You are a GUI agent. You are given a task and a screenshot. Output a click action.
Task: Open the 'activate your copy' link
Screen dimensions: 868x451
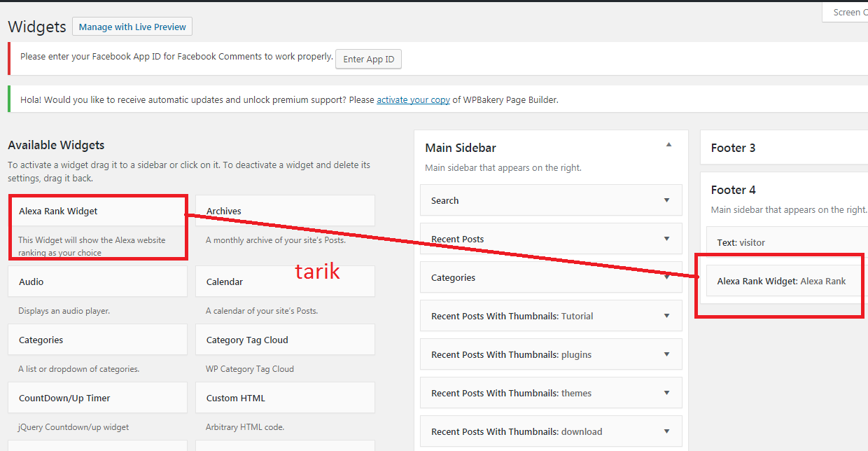(413, 99)
